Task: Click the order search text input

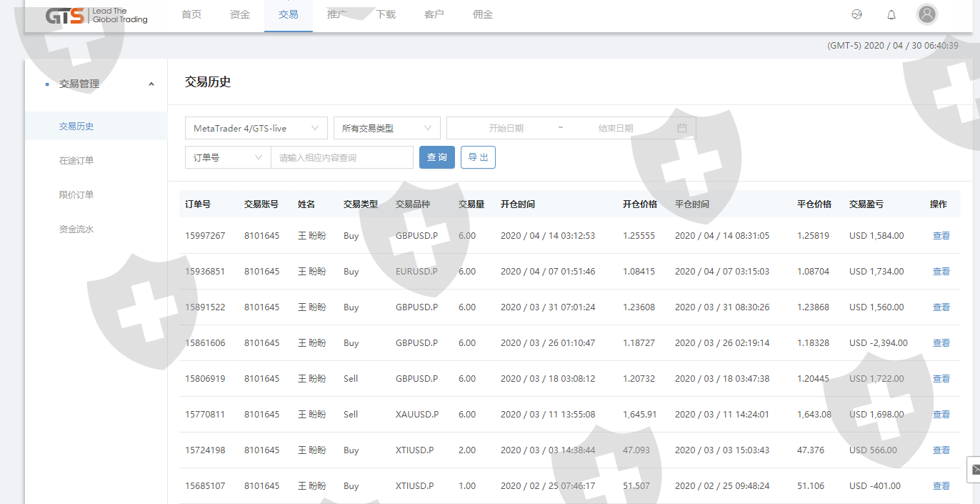Action: point(341,157)
